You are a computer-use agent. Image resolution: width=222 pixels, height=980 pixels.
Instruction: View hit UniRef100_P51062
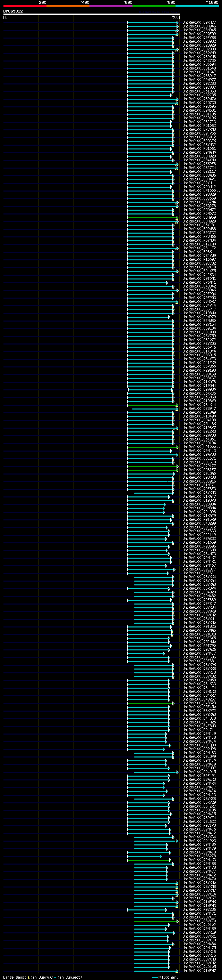click(x=199, y=125)
